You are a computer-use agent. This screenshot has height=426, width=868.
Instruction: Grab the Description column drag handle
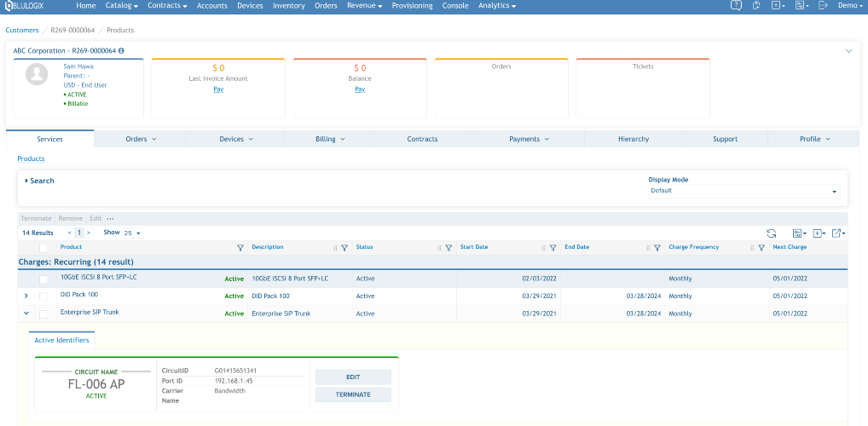pyautogui.click(x=335, y=248)
